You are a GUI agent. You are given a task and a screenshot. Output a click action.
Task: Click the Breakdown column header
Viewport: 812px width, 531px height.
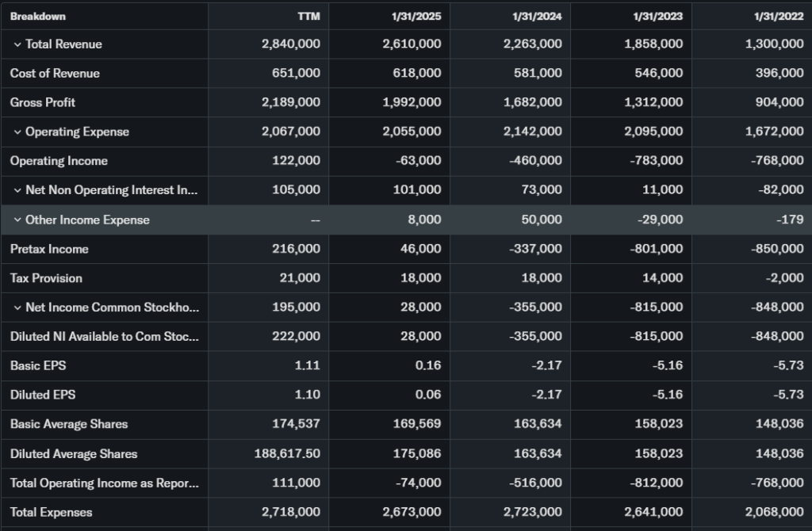coord(38,16)
